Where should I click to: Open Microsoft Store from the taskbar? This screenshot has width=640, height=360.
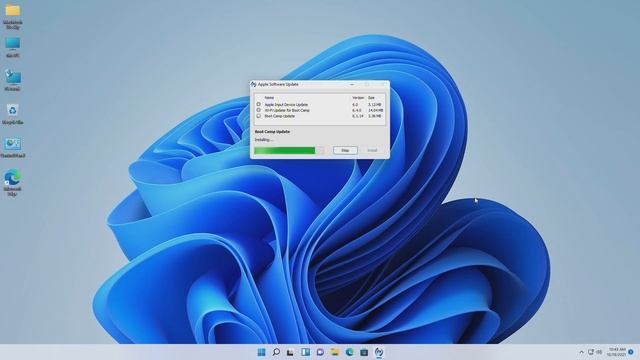pos(364,352)
